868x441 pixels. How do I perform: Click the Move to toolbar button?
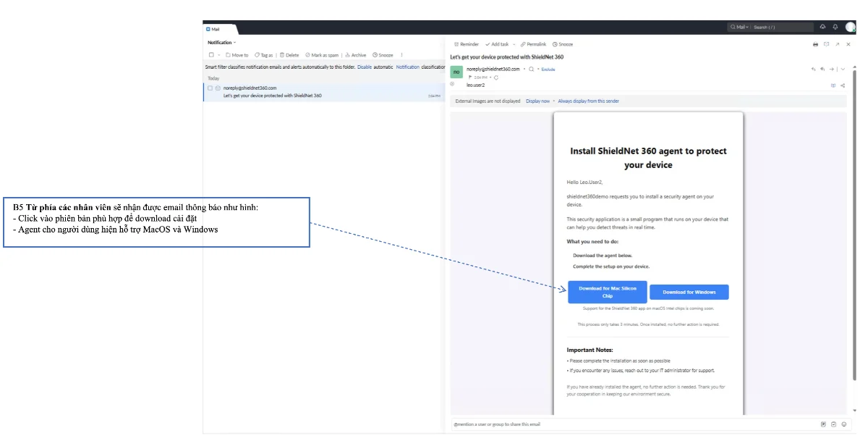click(237, 55)
